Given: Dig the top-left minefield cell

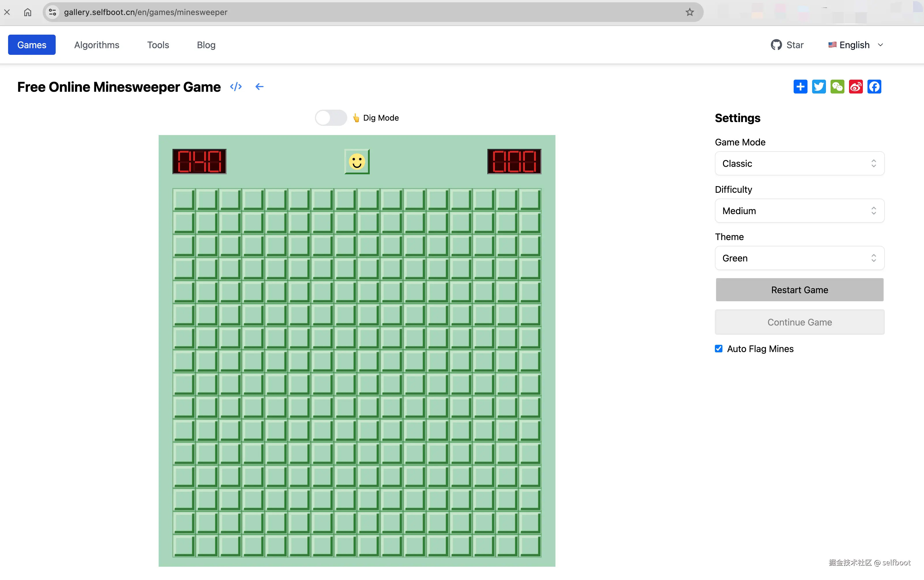Looking at the screenshot, I should click(184, 199).
